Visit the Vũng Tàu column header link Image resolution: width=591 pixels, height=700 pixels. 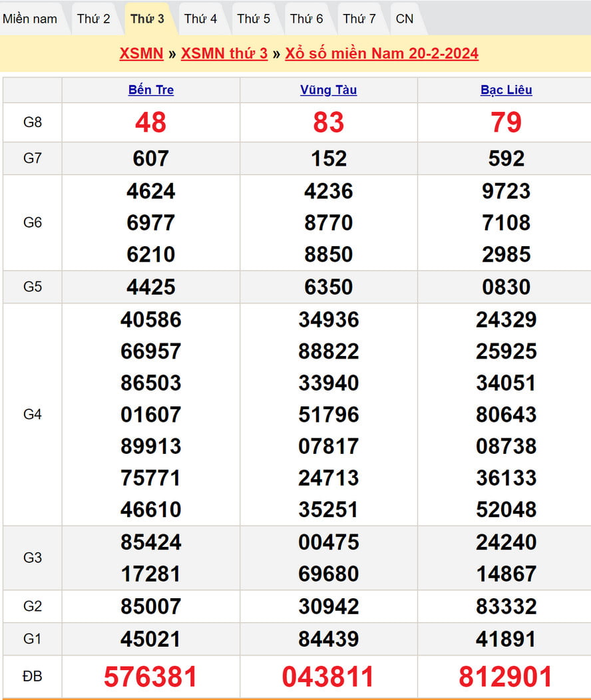pos(329,90)
